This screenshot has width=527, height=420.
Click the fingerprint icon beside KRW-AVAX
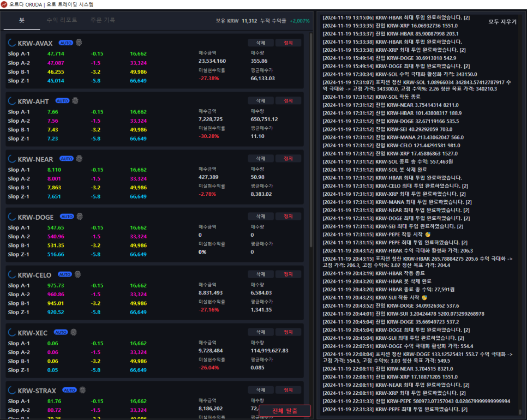coord(79,43)
